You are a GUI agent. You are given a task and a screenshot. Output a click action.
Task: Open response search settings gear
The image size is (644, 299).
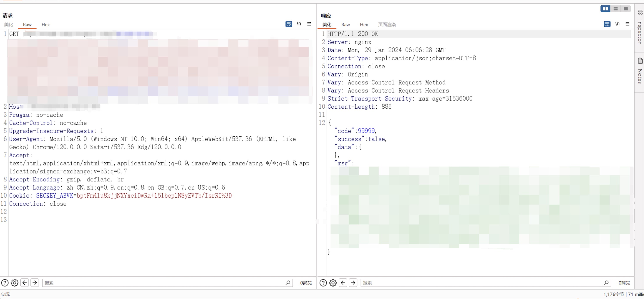tap(333, 283)
